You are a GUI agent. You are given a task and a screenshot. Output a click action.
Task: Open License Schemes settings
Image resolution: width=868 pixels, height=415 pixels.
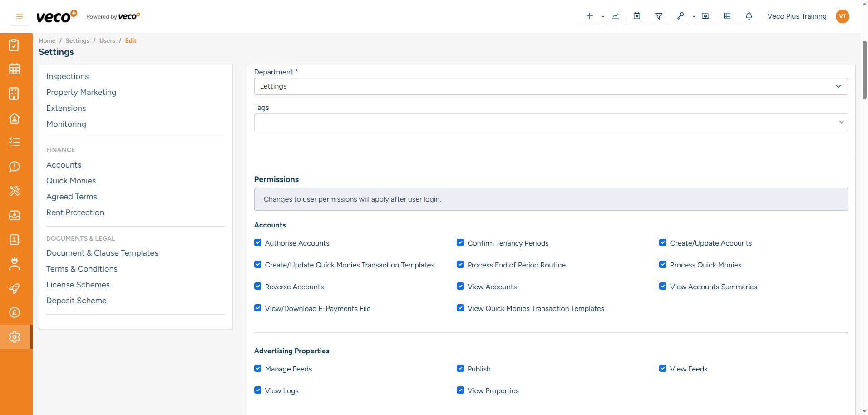78,285
